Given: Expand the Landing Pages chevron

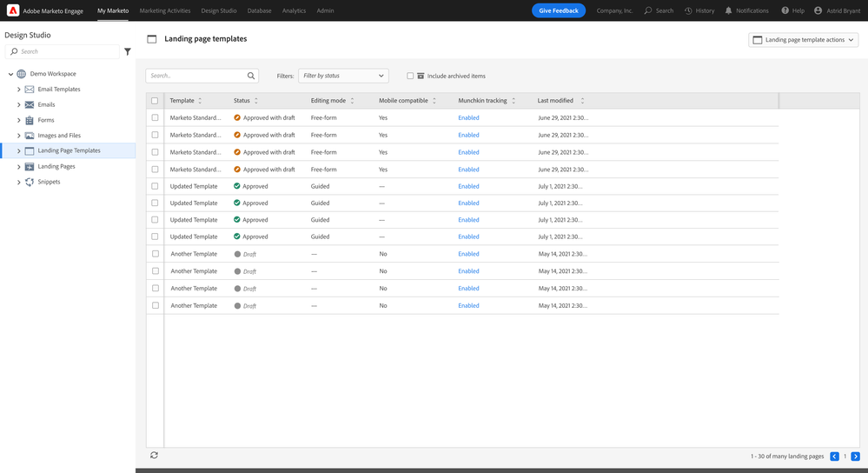Looking at the screenshot, I should coord(19,167).
